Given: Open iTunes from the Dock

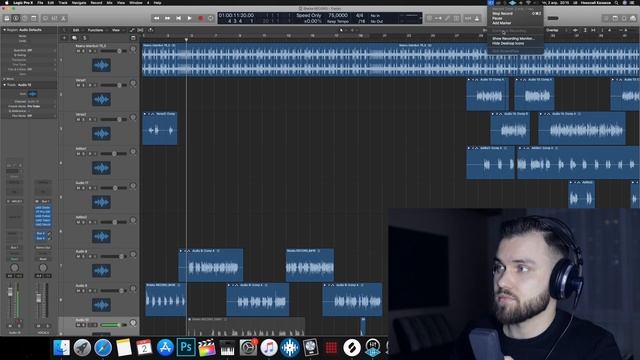Looking at the screenshot, I should [x=269, y=347].
